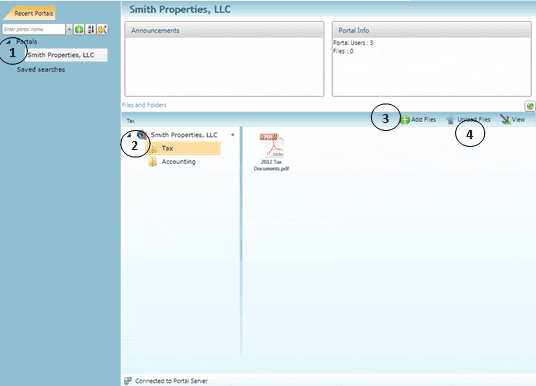536x386 pixels.
Task: Click the Files and Folders link
Action: coord(144,105)
